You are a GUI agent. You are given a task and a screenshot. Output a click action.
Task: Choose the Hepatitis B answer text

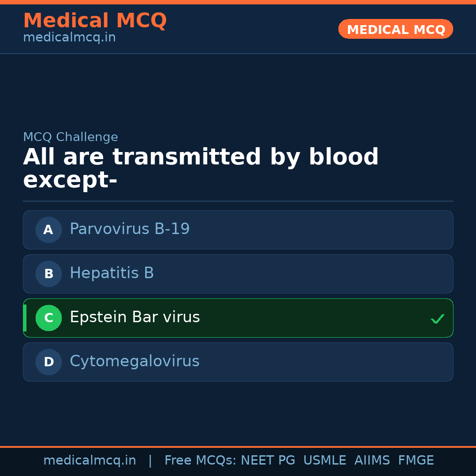(112, 273)
